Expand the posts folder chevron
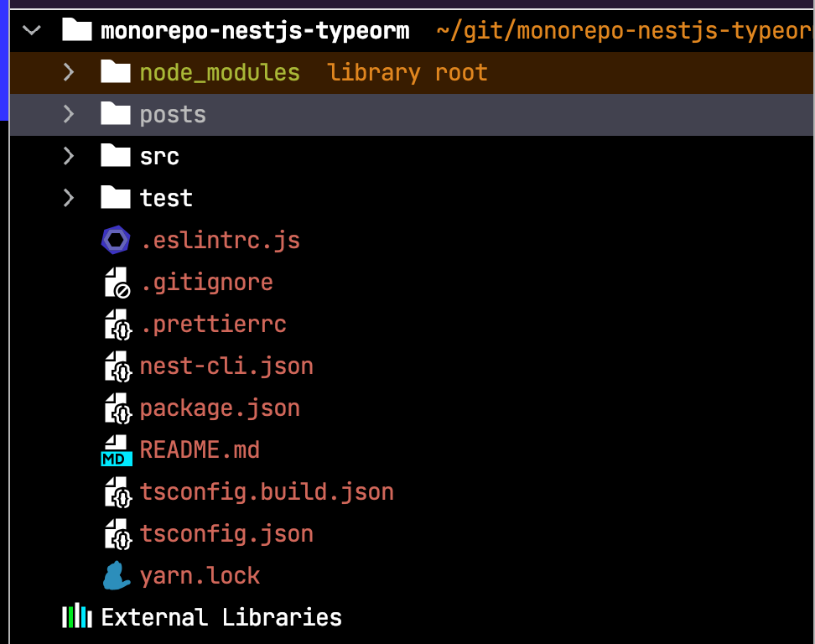815x644 pixels. (x=69, y=114)
